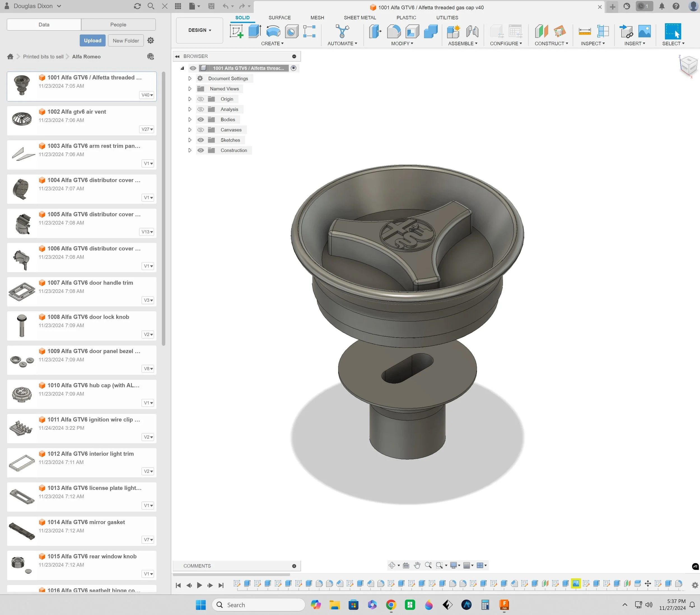Select the Measure tool
This screenshot has height=615, width=700.
[x=585, y=32]
